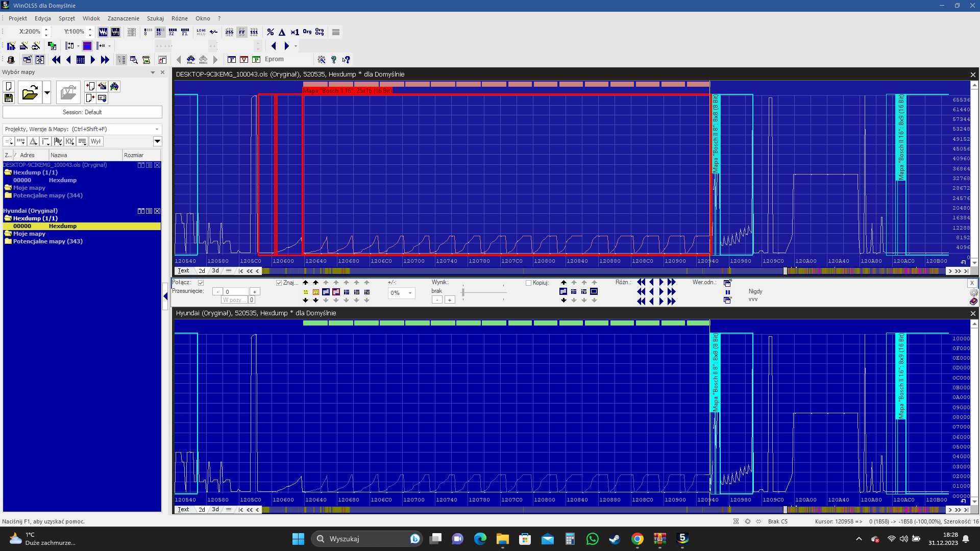Click the top hat wizard icon
Viewport: 980px width, 551px height.
(x=11, y=60)
